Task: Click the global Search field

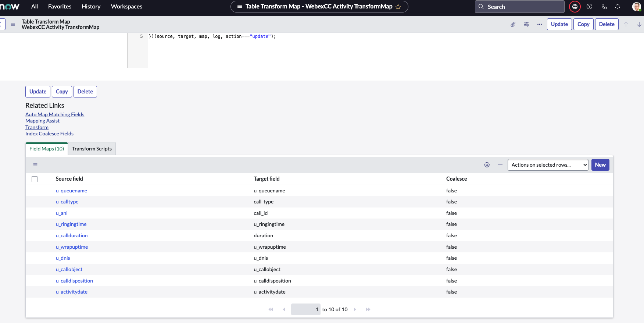Action: [x=519, y=7]
